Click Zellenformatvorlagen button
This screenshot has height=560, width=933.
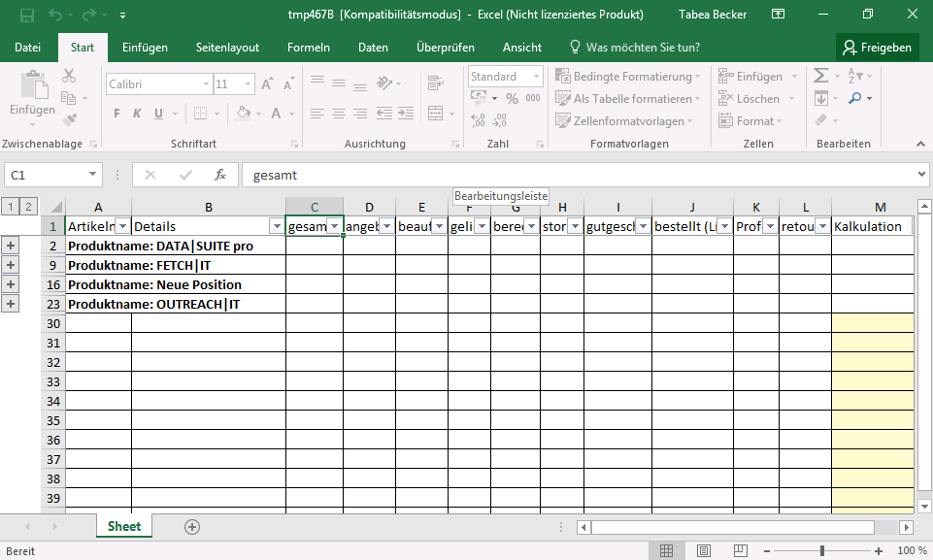(624, 120)
